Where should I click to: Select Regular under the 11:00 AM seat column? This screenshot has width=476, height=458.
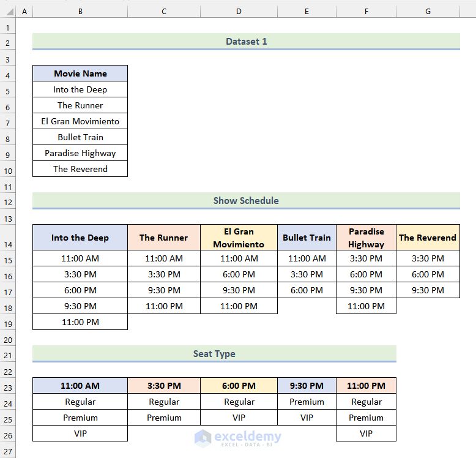[x=80, y=402]
